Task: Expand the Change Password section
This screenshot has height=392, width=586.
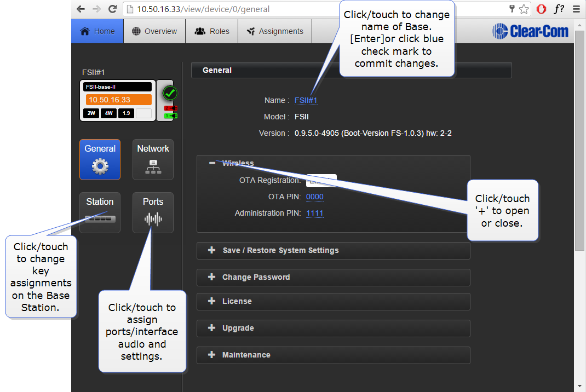Action: coord(334,277)
